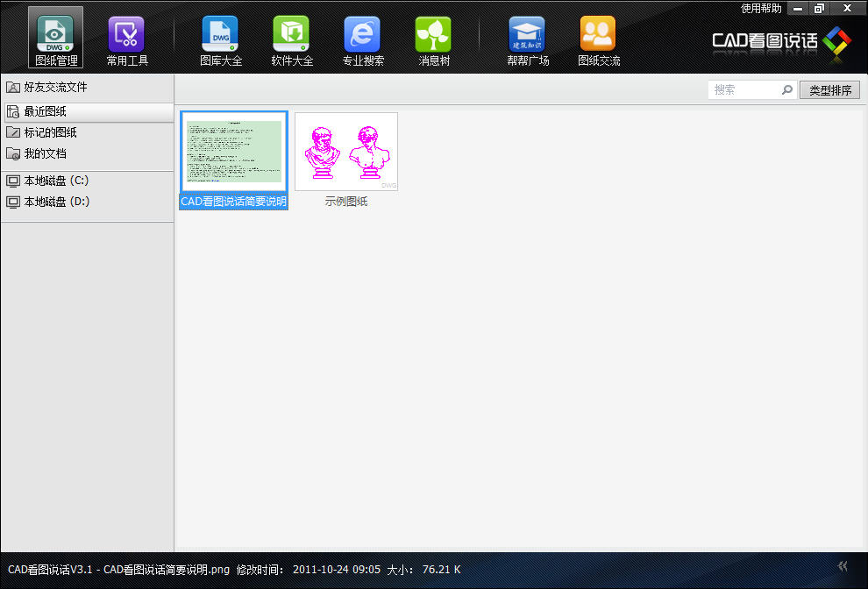Minimize the application window
The width and height of the screenshot is (868, 589).
(798, 8)
